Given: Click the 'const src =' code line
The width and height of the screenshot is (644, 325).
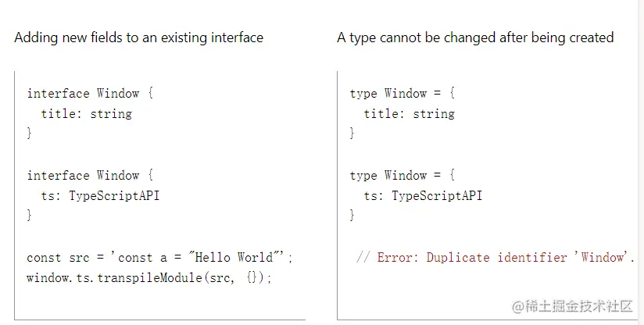Looking at the screenshot, I should click(x=159, y=258).
